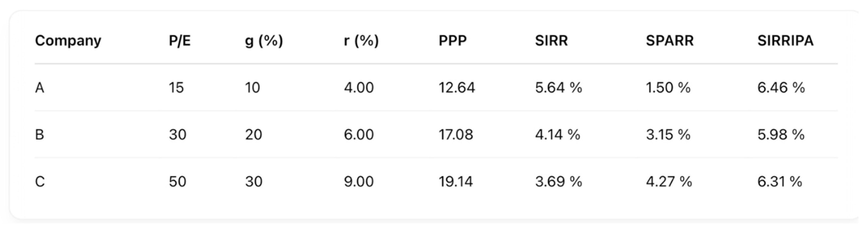
Task: Select the P/E column header
Action: (x=180, y=41)
